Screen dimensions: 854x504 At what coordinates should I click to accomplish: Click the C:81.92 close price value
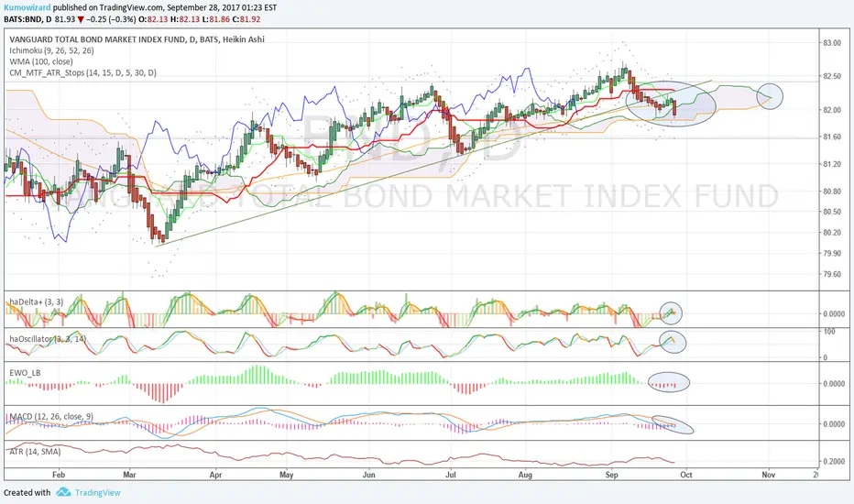tap(246, 19)
